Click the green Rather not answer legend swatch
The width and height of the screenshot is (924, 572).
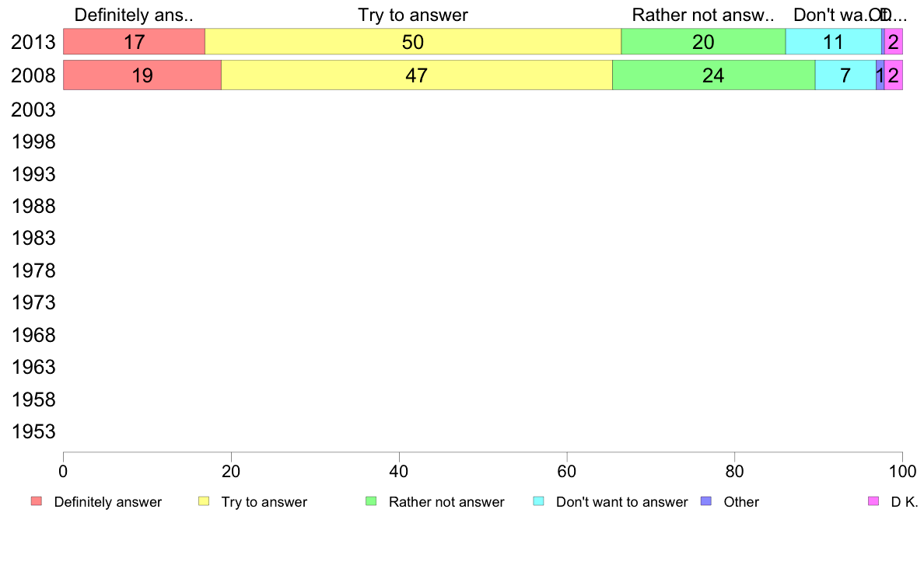371,501
